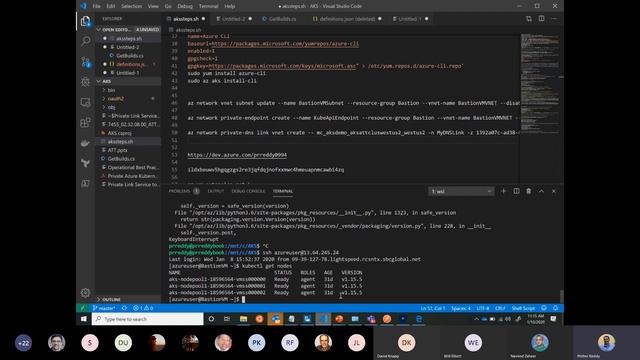Image resolution: width=640 pixels, height=360 pixels.
Task: Open the View menu
Action: 153,6
